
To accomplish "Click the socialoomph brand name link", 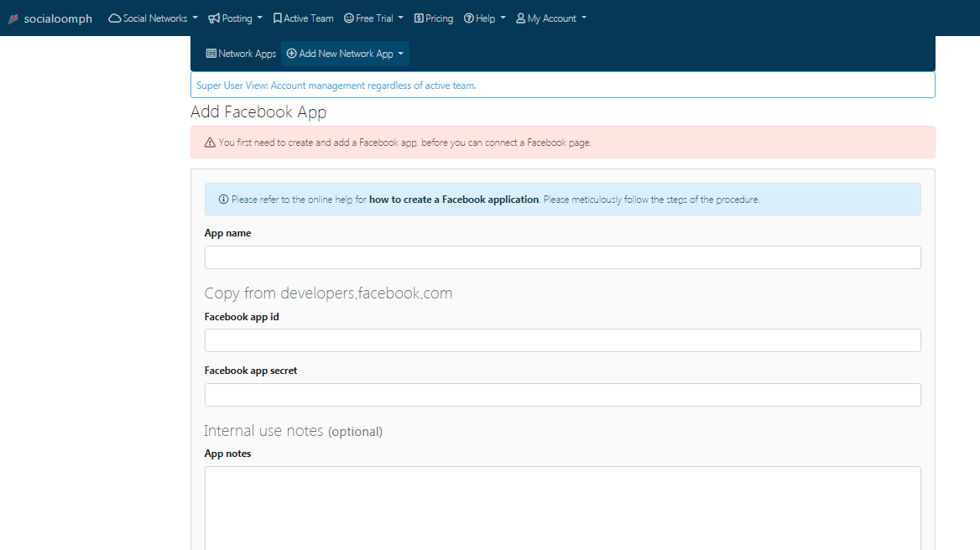I will click(58, 18).
